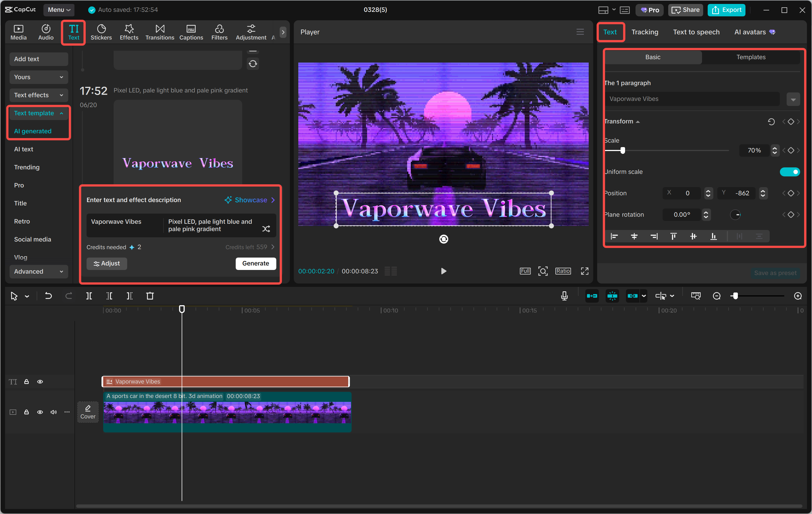Click the Export button
The height and width of the screenshot is (514, 812).
coord(726,10)
